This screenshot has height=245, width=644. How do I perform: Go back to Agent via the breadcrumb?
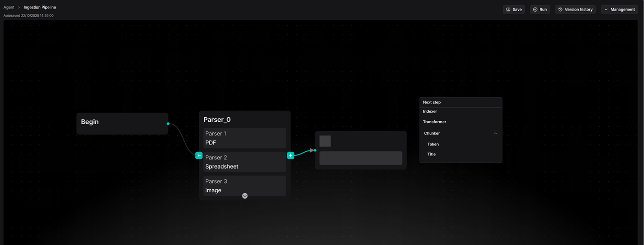(9, 8)
